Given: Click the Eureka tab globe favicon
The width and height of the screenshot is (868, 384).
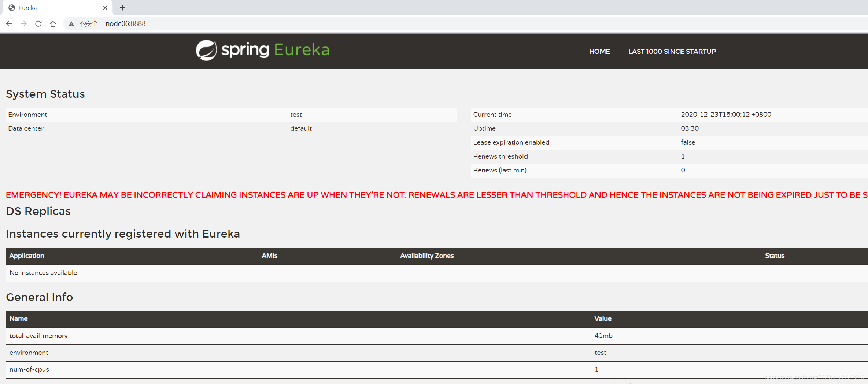Looking at the screenshot, I should tap(12, 8).
